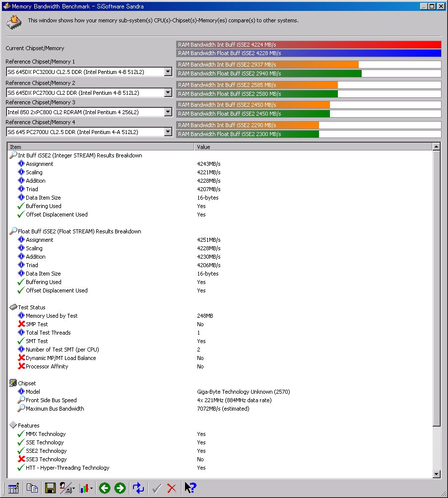Click the orange Int Buff 2585 MB/s bar
Image resolution: width=448 pixels, height=498 pixels.
point(257,85)
